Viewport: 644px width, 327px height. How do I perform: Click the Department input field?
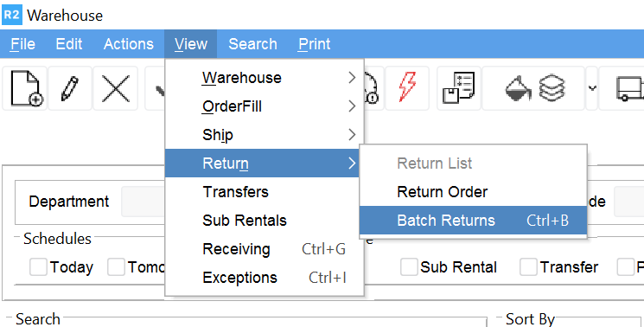(x=143, y=202)
